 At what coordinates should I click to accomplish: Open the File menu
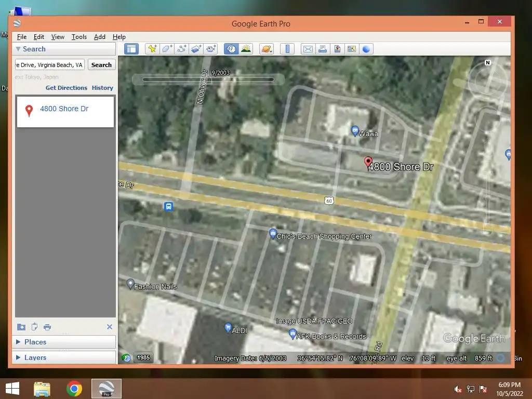point(22,37)
